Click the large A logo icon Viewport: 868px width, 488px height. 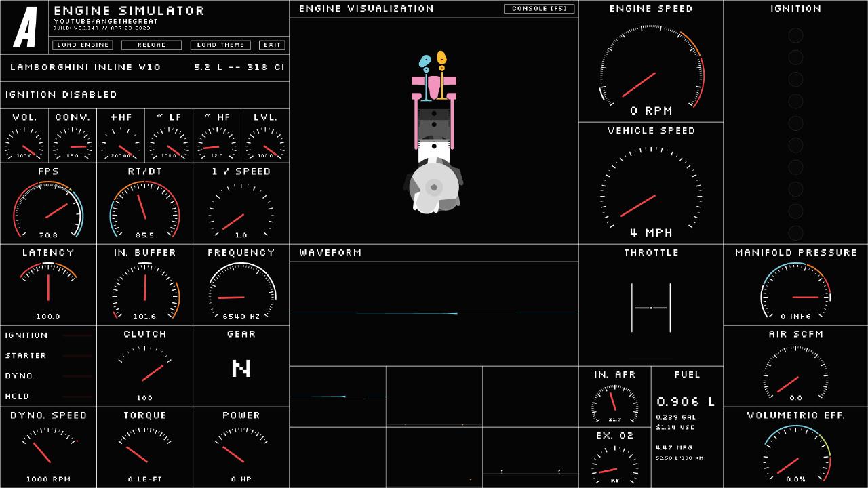(x=25, y=28)
